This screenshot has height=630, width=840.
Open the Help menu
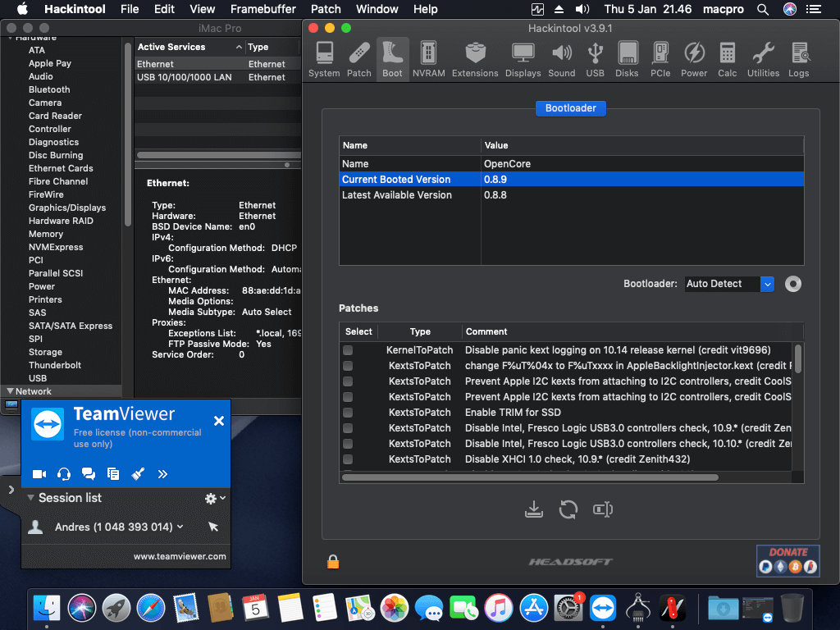tap(426, 9)
